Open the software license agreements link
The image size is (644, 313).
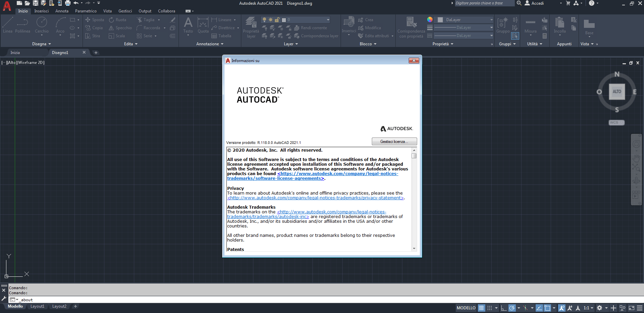point(313,176)
